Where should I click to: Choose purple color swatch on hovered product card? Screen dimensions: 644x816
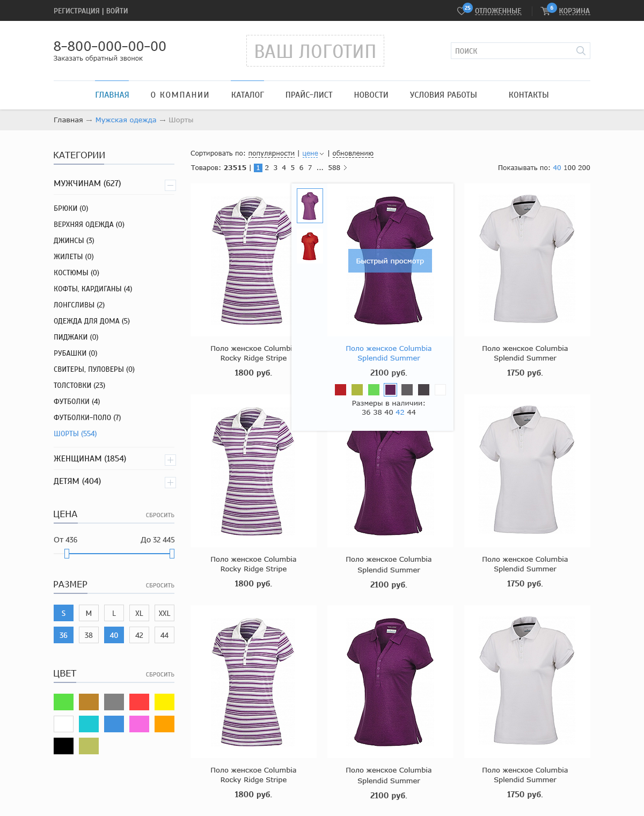390,389
